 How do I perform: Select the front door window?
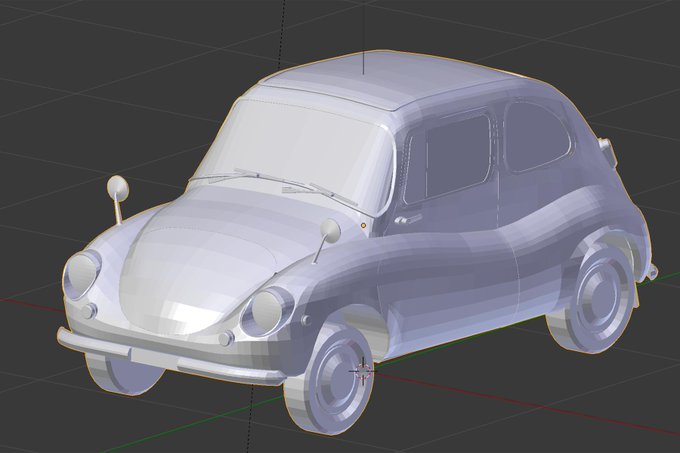tap(450, 159)
